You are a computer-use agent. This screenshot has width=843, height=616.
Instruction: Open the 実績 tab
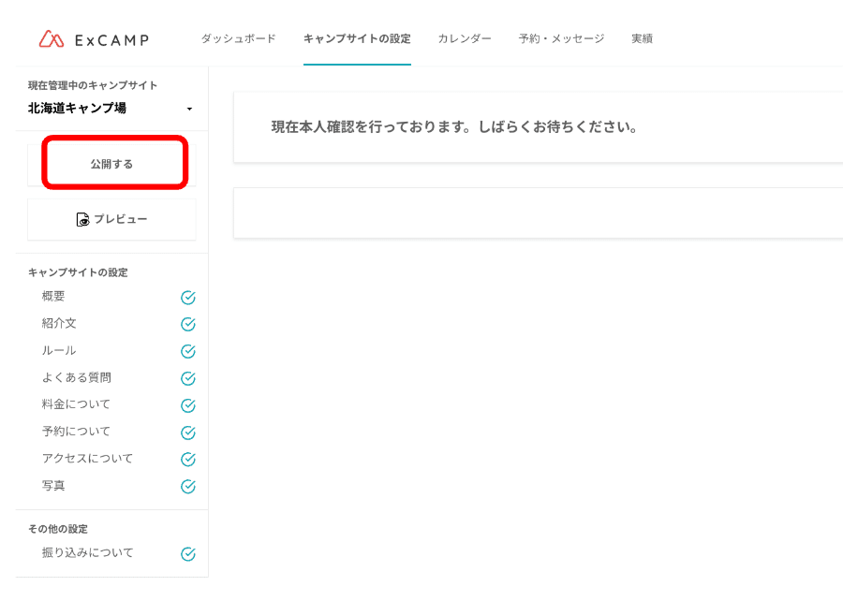[642, 39]
